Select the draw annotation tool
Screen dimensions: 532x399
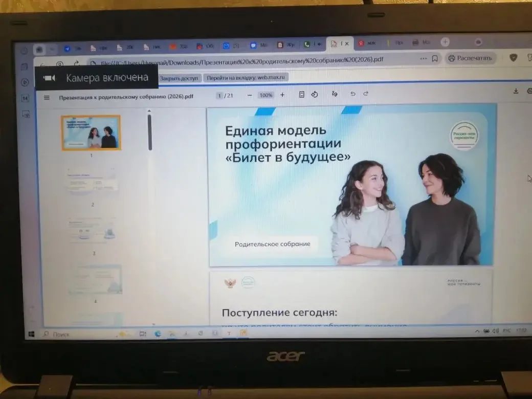[335, 94]
